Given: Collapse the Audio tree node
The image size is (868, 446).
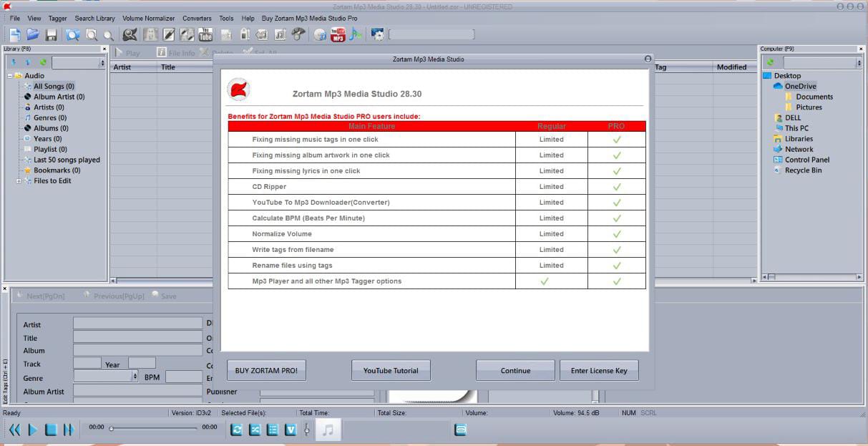Looking at the screenshot, I should pyautogui.click(x=10, y=76).
